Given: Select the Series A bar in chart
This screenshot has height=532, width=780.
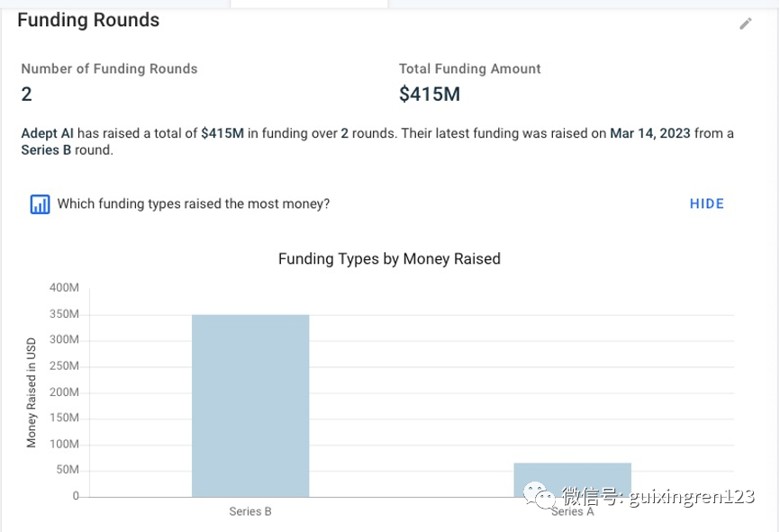Looking at the screenshot, I should coord(572,479).
